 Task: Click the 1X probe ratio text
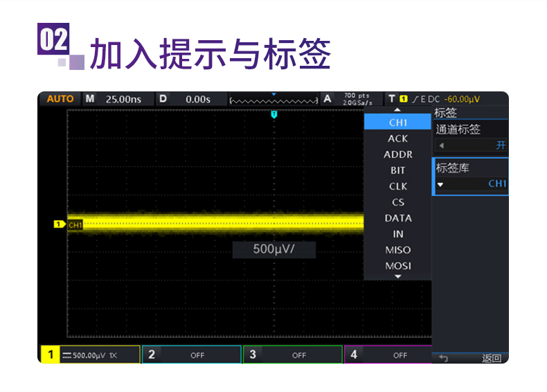(x=113, y=356)
